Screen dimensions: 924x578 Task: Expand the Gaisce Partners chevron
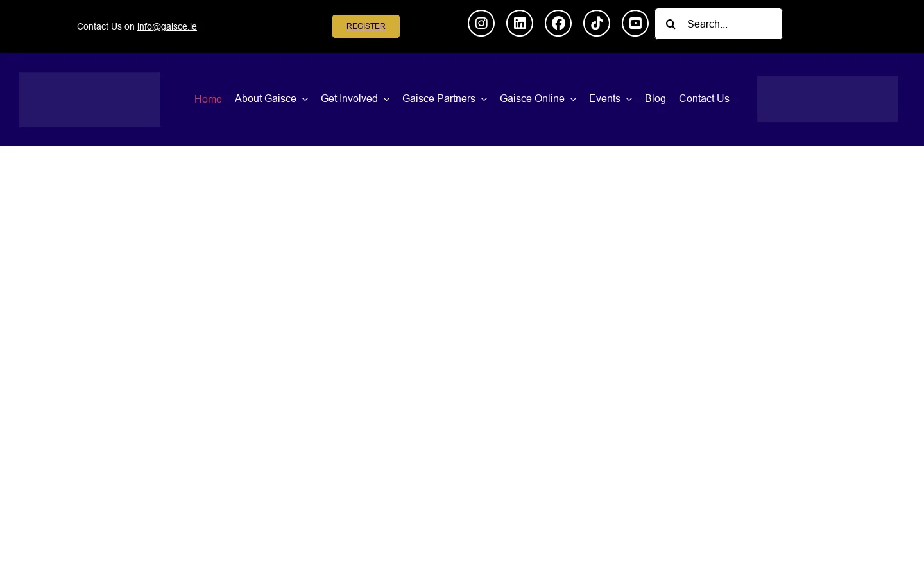coord(484,100)
